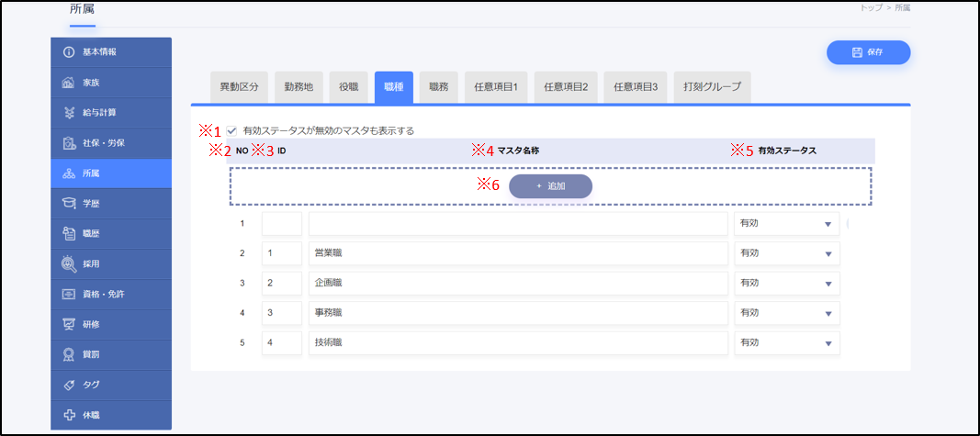Click the 基本情報 info icon in sidebar
Viewport: 980px width, 436px height.
(70, 52)
